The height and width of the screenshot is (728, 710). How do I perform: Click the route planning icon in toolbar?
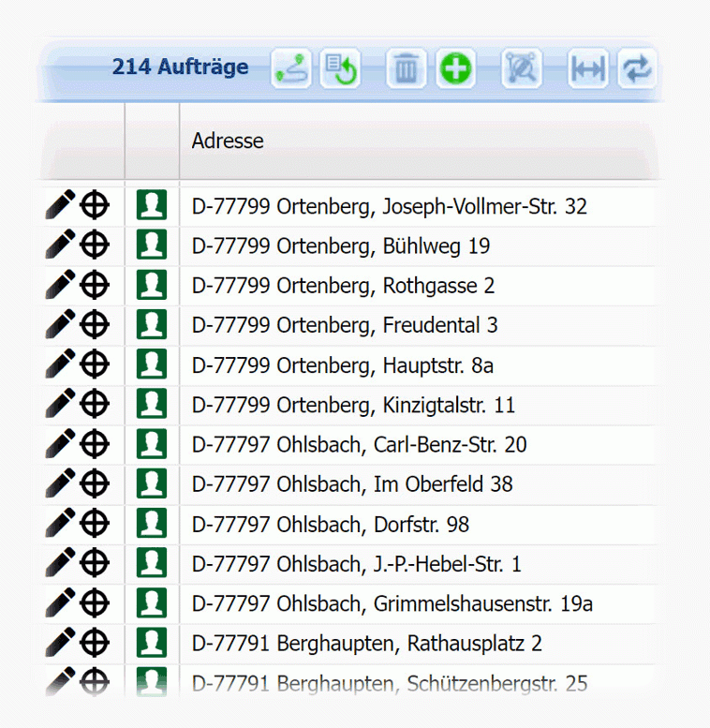(x=291, y=69)
